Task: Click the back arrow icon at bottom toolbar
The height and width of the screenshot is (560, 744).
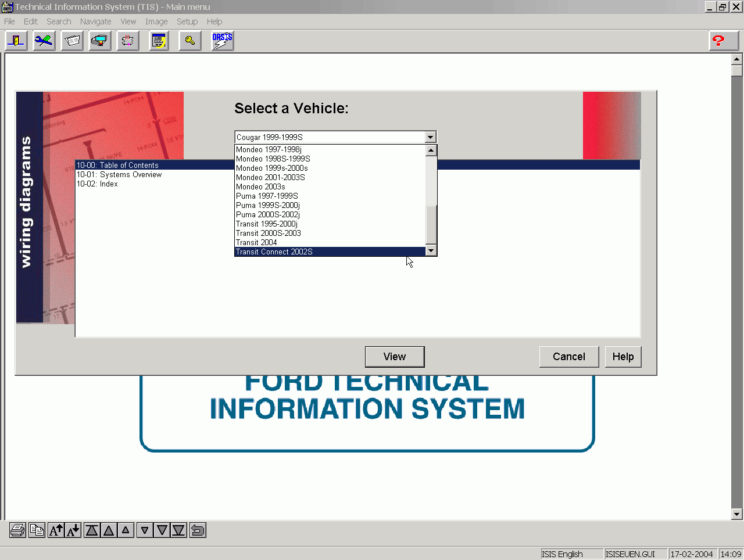Action: [x=198, y=530]
